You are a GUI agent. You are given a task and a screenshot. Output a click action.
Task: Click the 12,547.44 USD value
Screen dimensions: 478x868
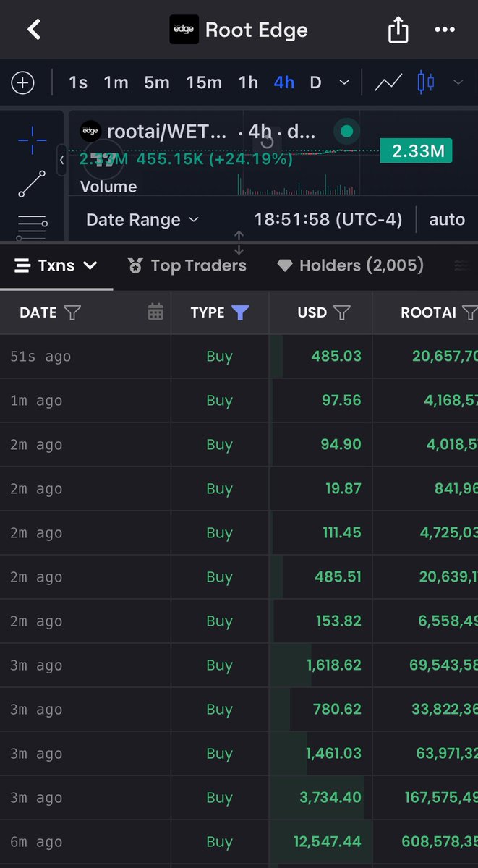[x=328, y=841]
